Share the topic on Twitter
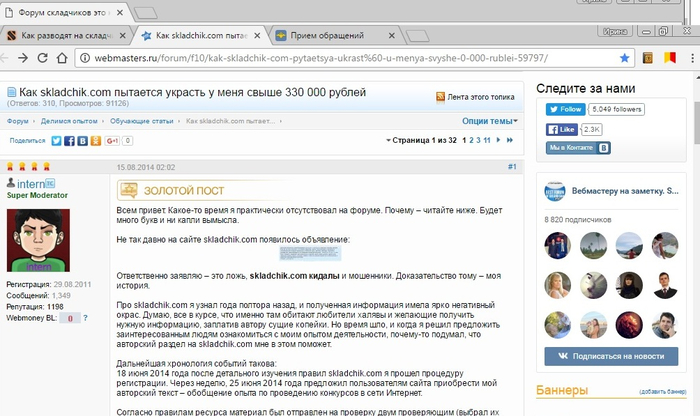The width and height of the screenshot is (700, 416). click(56, 141)
